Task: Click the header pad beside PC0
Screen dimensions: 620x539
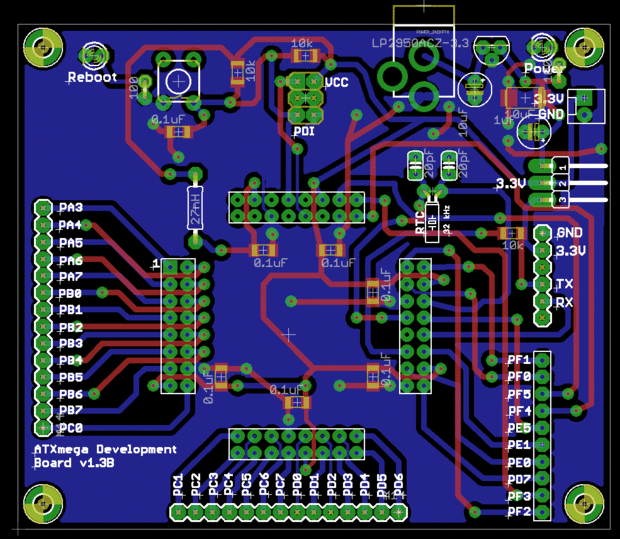Action: (x=43, y=427)
